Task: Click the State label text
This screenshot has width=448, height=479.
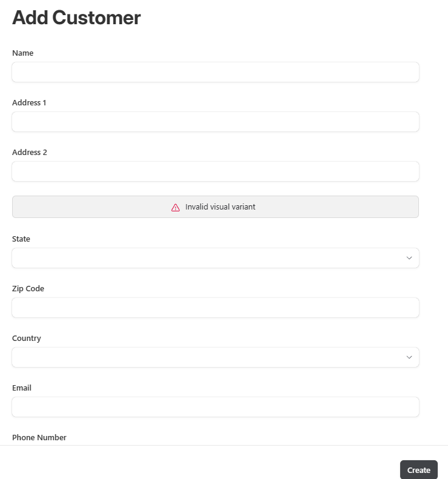Action: [x=21, y=239]
